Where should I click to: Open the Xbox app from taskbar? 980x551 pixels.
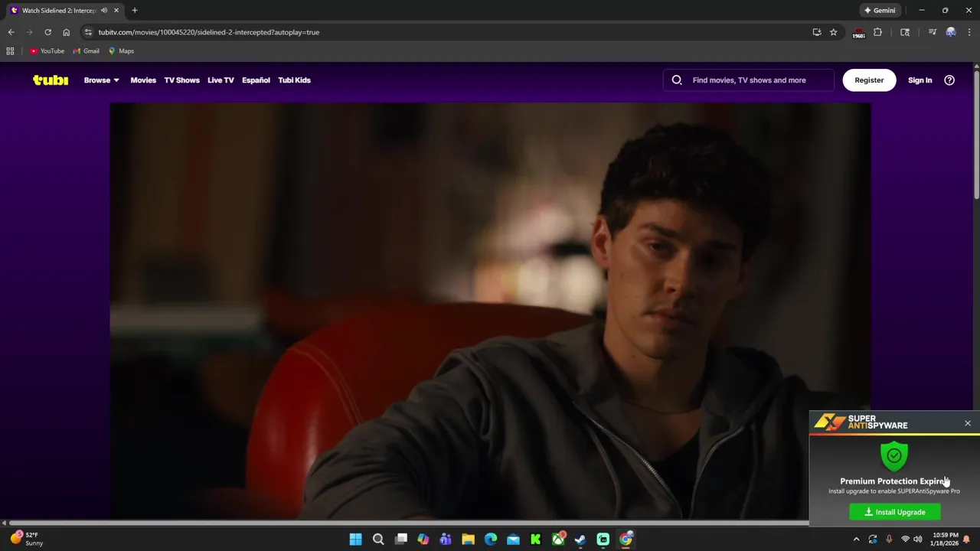[x=558, y=540]
